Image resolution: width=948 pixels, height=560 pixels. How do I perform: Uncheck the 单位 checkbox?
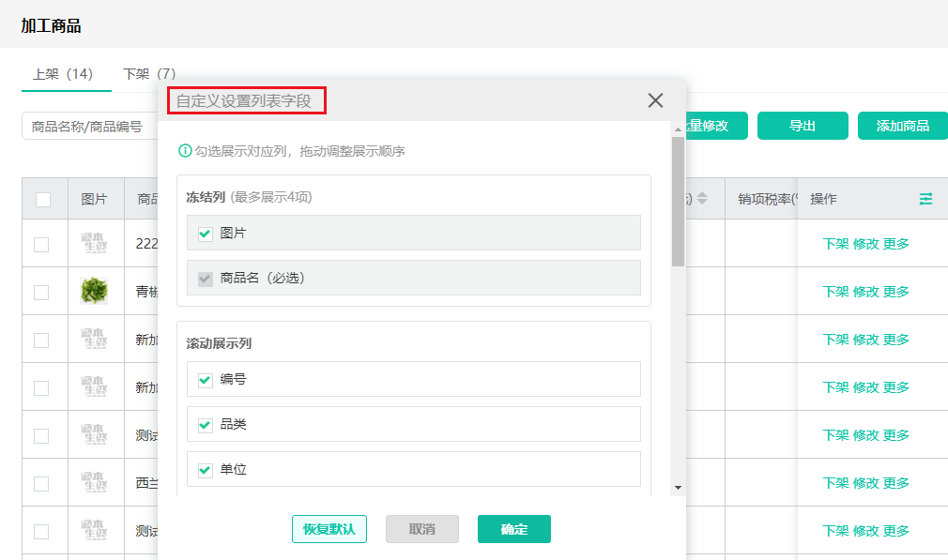coord(205,469)
